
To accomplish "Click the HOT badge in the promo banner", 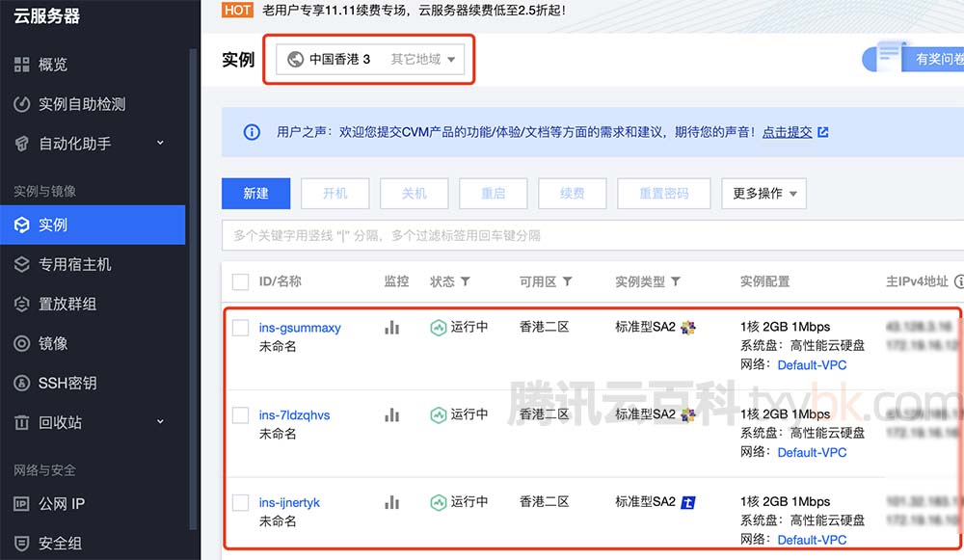I will tap(237, 10).
